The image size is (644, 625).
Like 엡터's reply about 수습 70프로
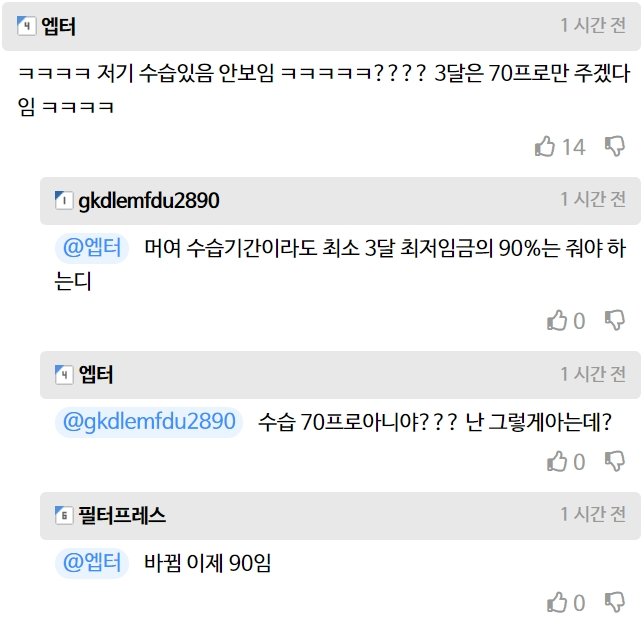557,462
